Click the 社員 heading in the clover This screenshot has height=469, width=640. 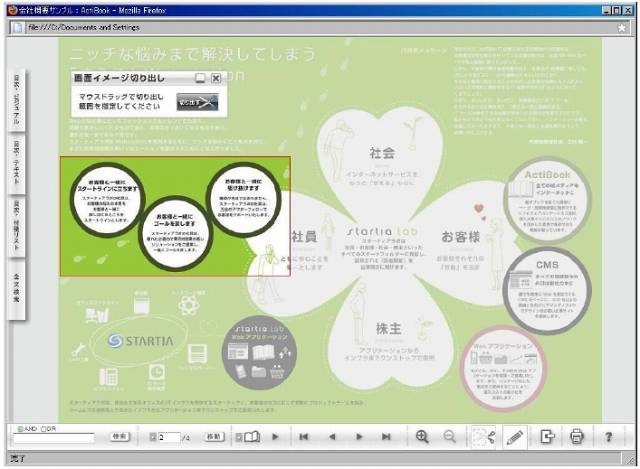pyautogui.click(x=304, y=236)
